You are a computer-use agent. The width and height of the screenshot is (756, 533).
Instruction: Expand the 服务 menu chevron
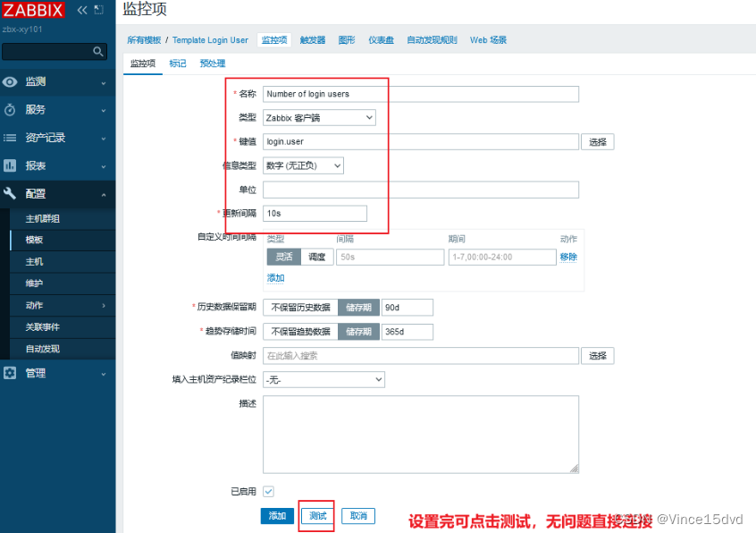[104, 111]
